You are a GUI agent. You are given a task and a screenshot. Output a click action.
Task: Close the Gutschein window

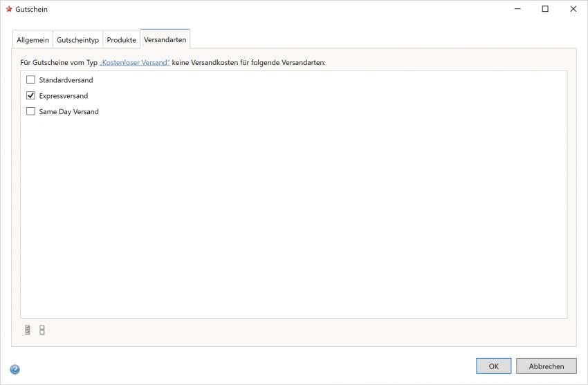(x=573, y=9)
